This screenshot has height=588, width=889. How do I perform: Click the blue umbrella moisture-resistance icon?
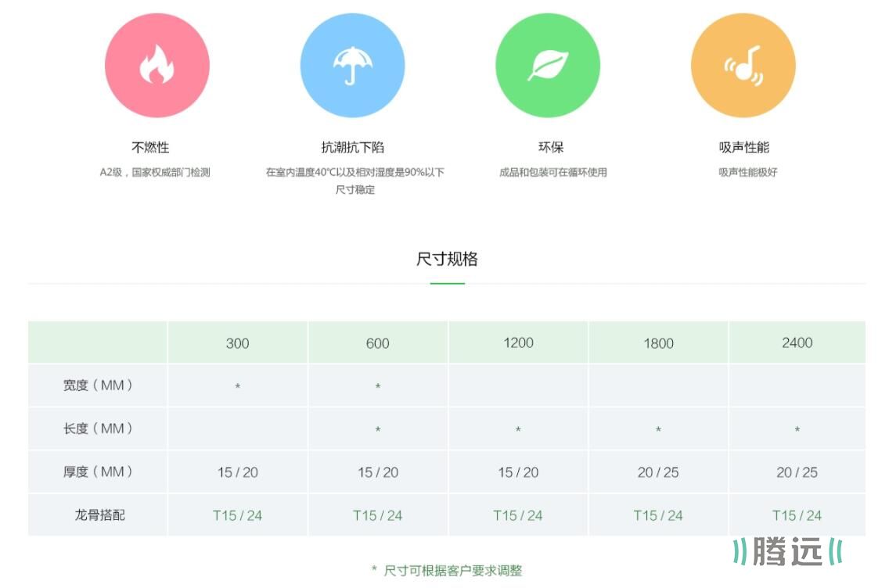pos(352,66)
